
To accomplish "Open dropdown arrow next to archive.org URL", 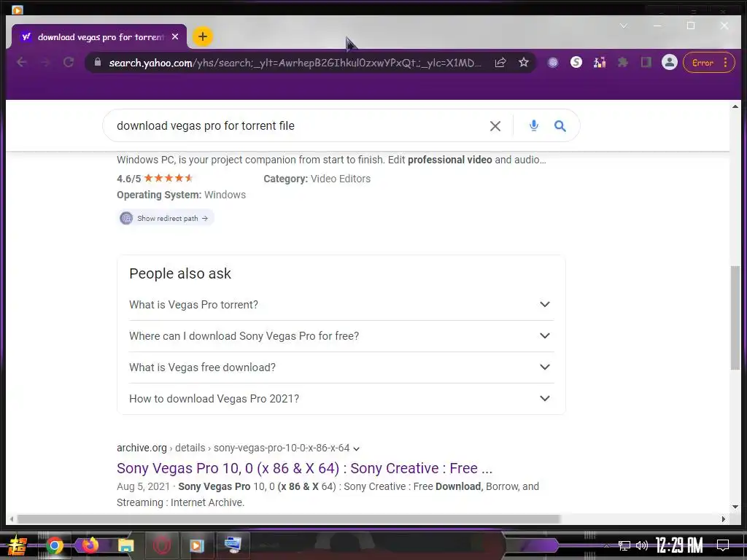I will (x=356, y=448).
